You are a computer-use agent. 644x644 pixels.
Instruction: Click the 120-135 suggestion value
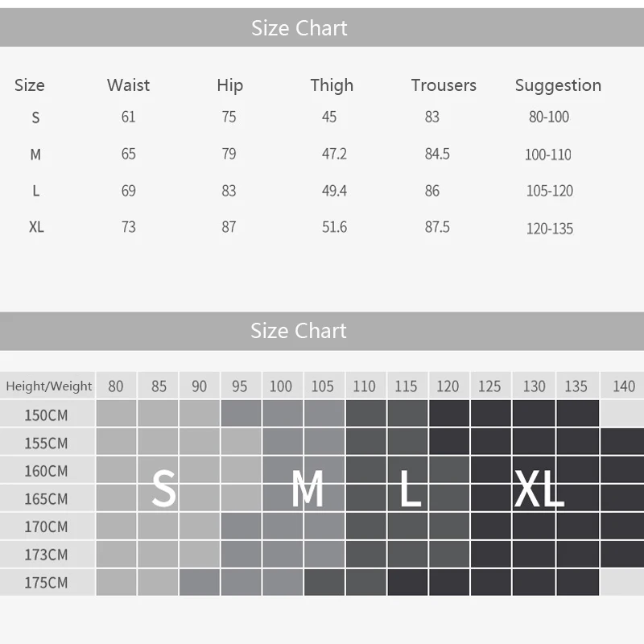550,229
